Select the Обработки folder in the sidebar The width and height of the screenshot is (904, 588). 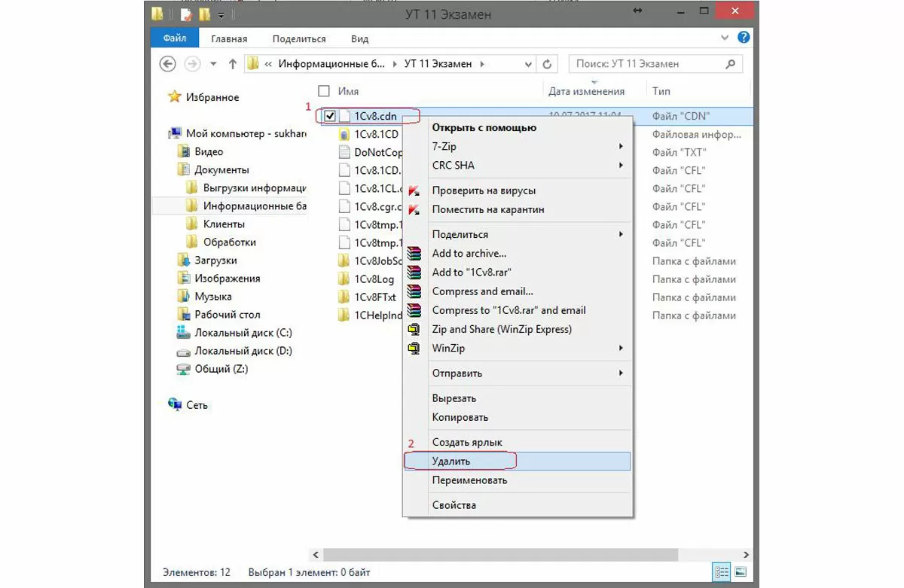(x=230, y=242)
